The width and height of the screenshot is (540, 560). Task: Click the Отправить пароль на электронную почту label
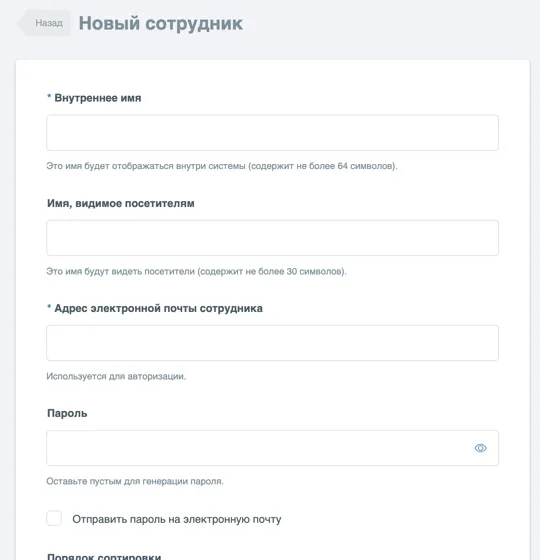click(x=177, y=519)
